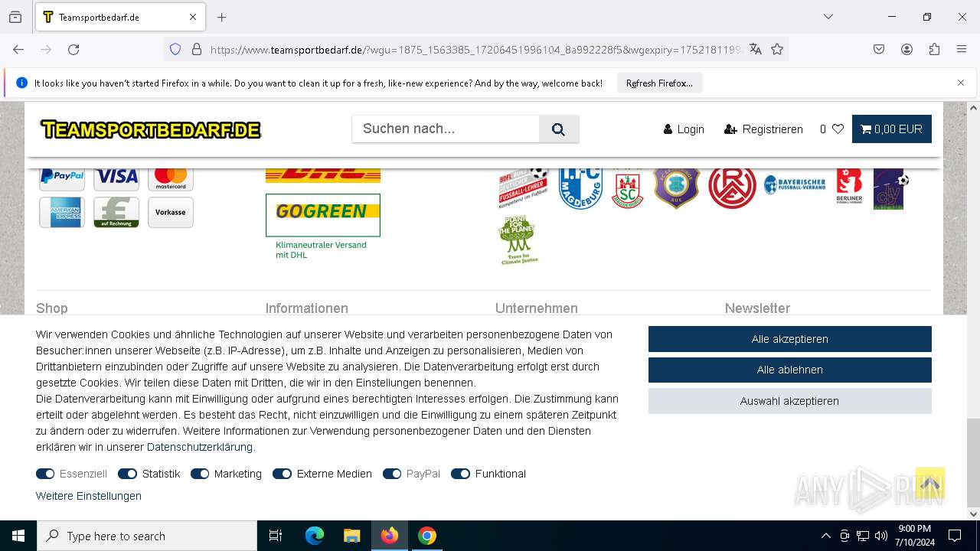Click the PayPal payment icon
Screen dimensions: 980x551
(62, 178)
